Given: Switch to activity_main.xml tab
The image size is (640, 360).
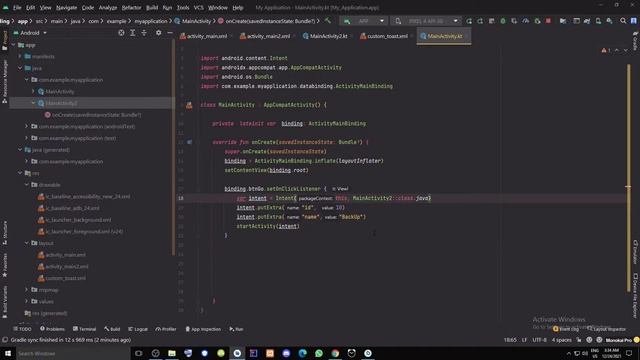Looking at the screenshot, I should 207,36.
